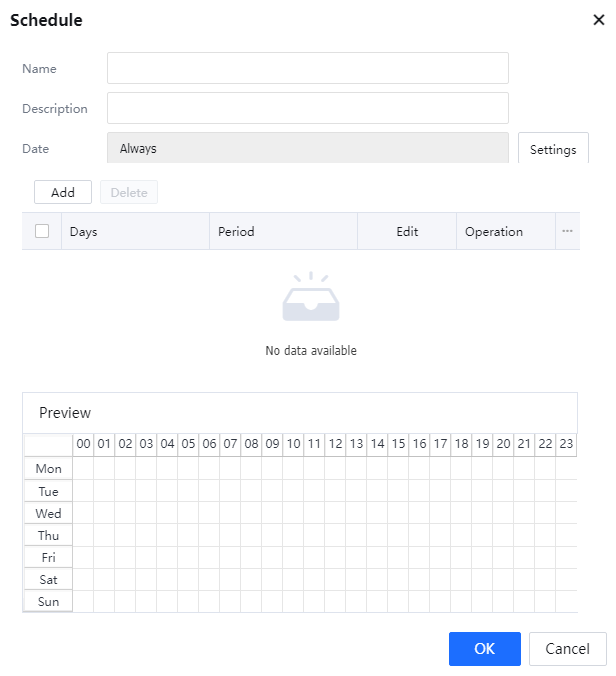Click the Delete button
Screen dimensions: 616x676
(x=129, y=192)
